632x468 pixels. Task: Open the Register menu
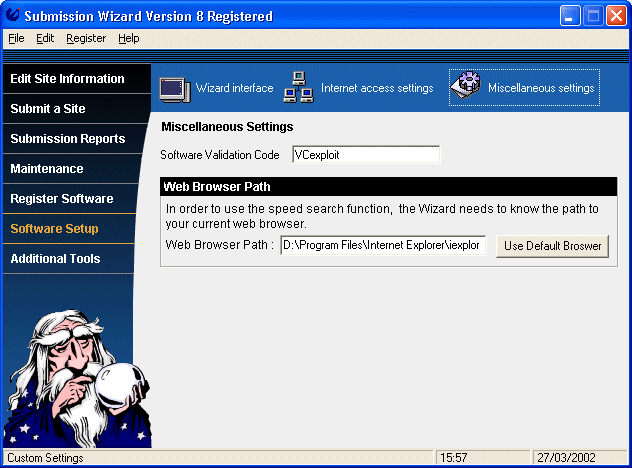click(86, 38)
